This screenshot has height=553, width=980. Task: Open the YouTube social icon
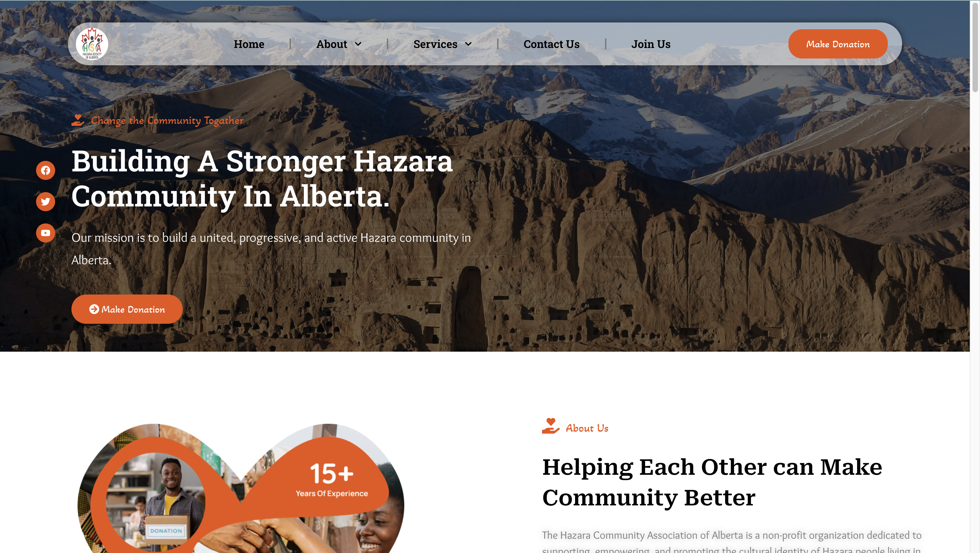46,233
